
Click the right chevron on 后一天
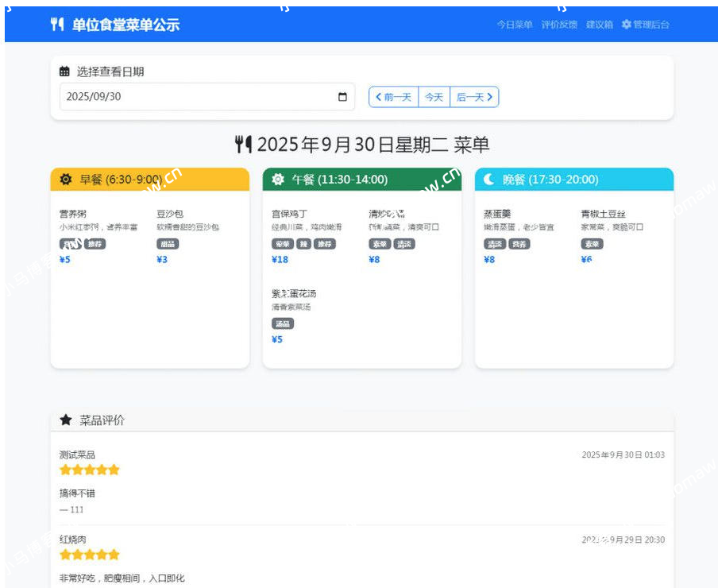pyautogui.click(x=490, y=96)
